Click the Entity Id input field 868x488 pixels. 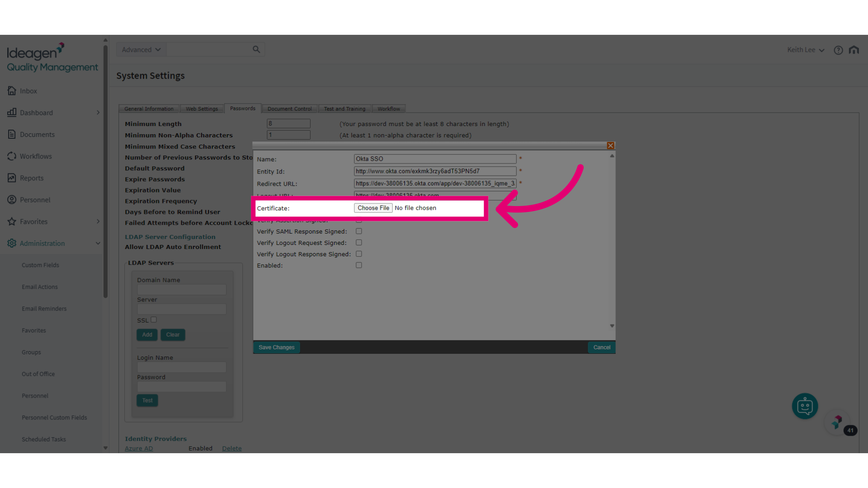(x=435, y=171)
